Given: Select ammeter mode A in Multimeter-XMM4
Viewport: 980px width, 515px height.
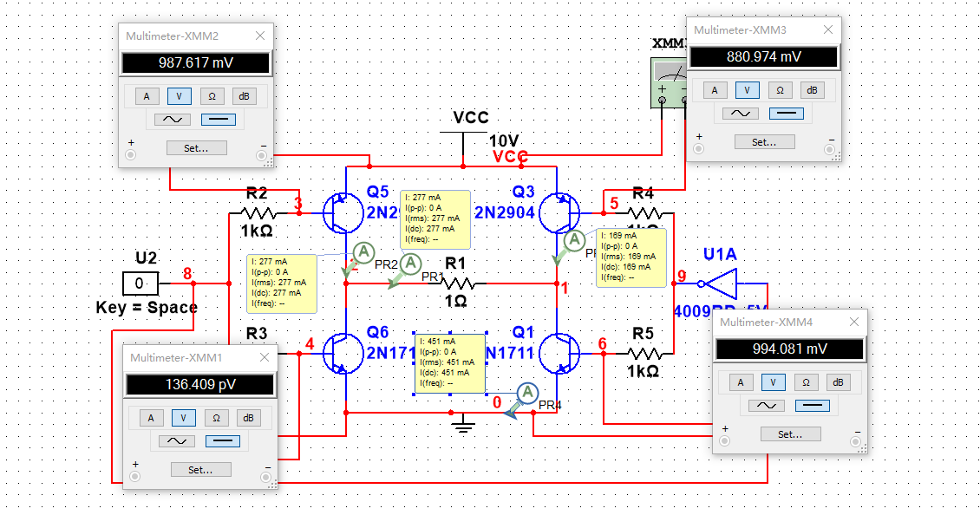Looking at the screenshot, I should coord(742,382).
